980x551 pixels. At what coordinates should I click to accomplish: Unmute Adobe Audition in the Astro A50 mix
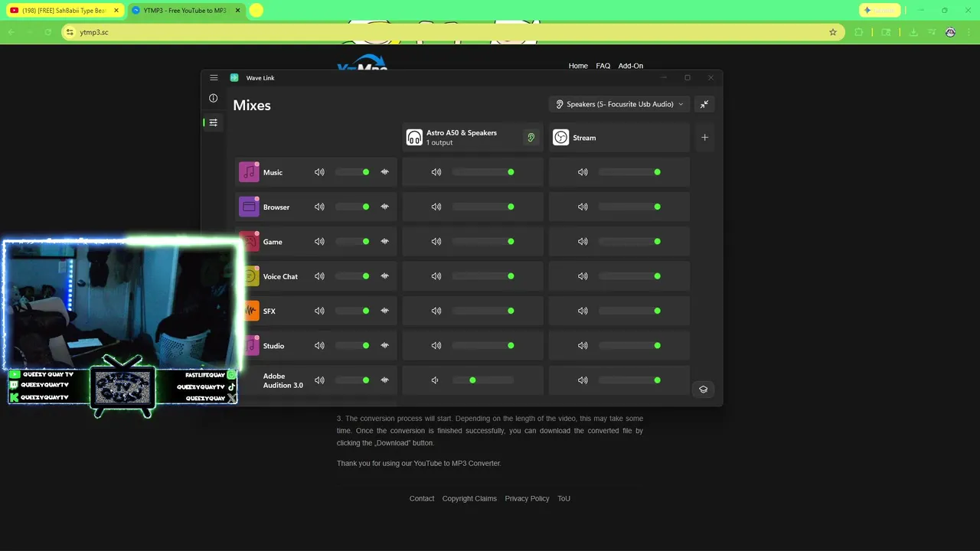[435, 380]
